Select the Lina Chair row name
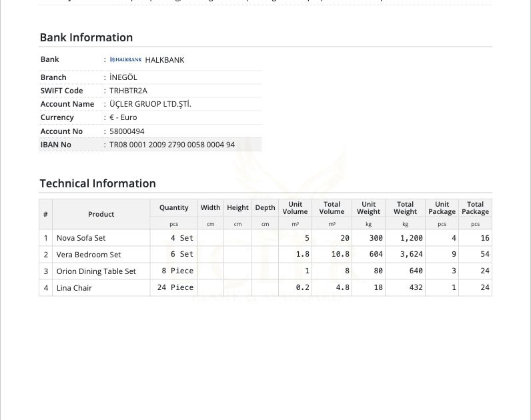The width and height of the screenshot is (531, 420). coord(74,288)
